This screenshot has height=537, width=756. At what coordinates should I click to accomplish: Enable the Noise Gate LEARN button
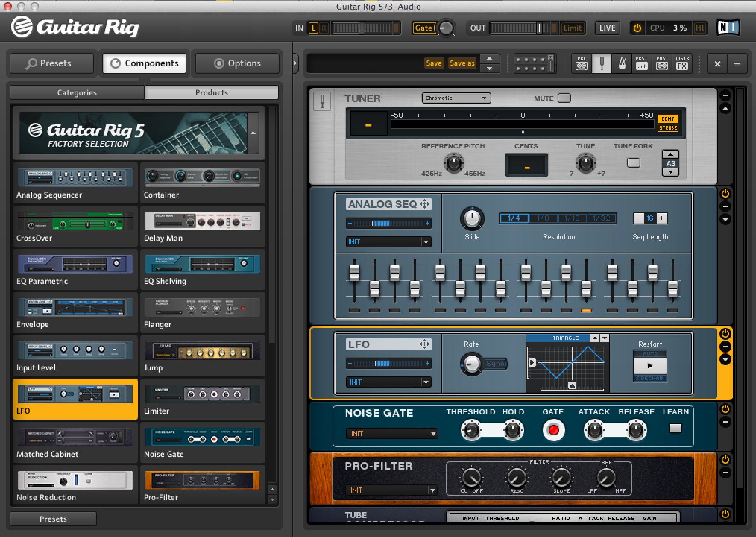pyautogui.click(x=675, y=428)
